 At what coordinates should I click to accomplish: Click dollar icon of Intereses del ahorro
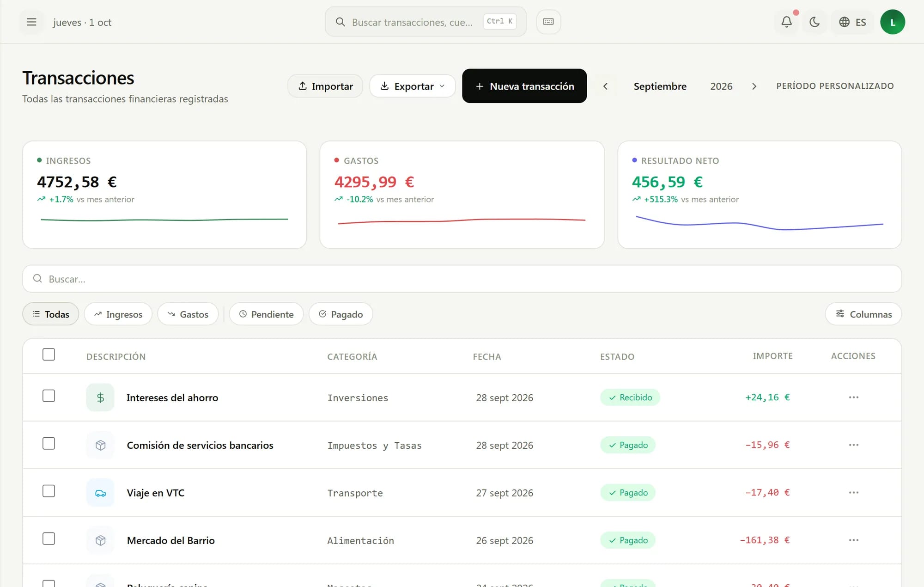[x=100, y=397]
